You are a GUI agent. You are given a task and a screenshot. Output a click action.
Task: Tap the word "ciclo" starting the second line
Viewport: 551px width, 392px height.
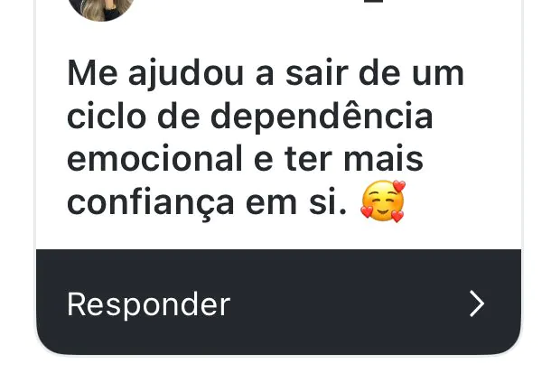point(107,117)
